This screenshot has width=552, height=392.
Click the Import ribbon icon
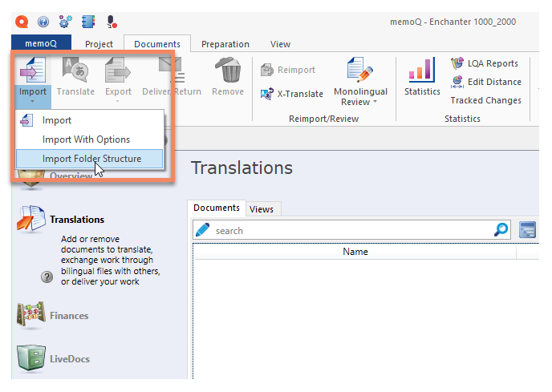pyautogui.click(x=33, y=70)
